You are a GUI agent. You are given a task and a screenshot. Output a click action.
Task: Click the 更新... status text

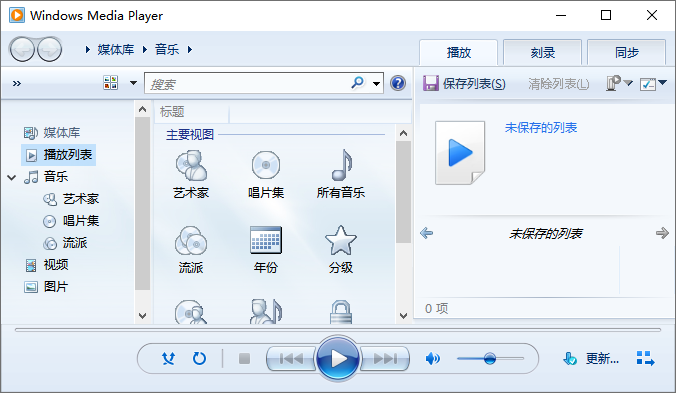(602, 358)
